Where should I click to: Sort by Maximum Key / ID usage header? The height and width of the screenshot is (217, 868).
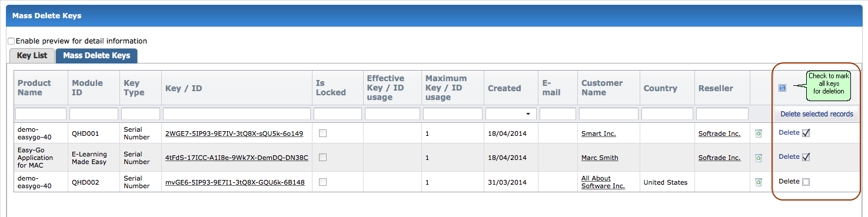tap(446, 88)
